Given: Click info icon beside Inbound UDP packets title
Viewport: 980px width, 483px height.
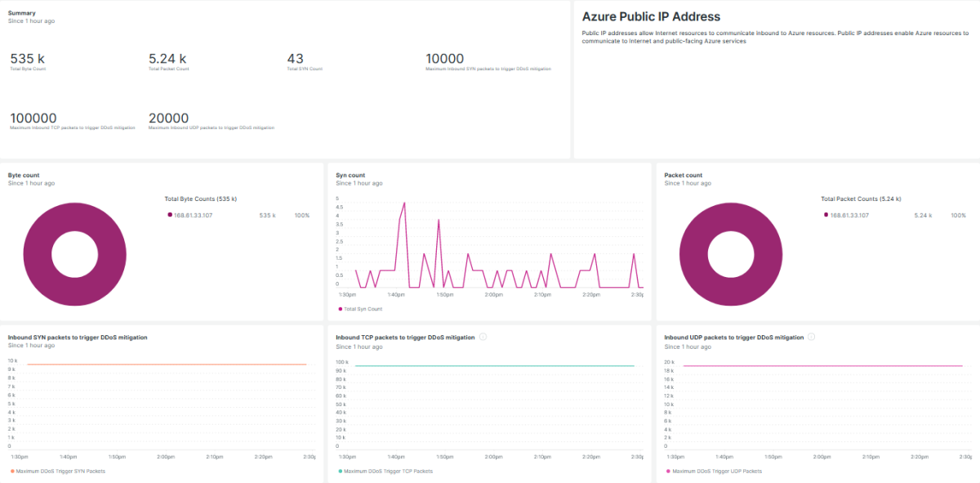Looking at the screenshot, I should tap(811, 337).
